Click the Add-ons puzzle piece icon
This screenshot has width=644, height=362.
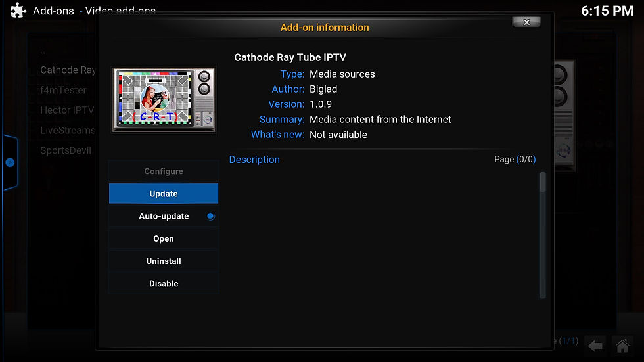(18, 11)
